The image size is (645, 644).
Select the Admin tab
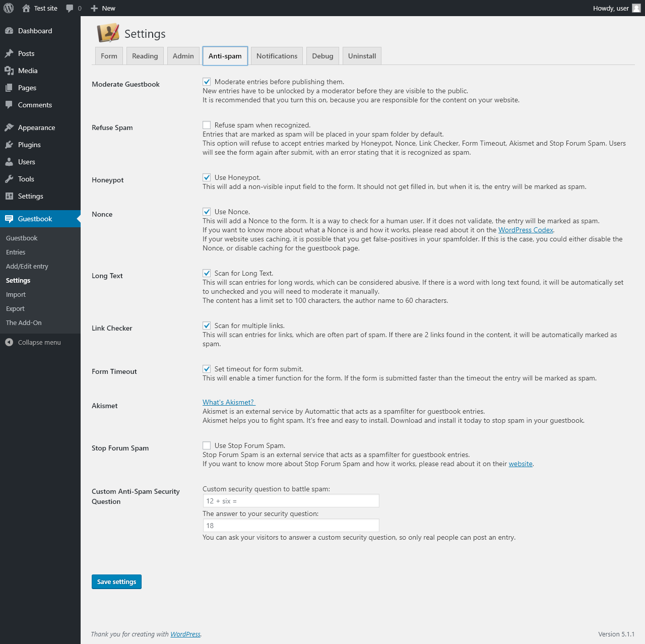pos(183,56)
